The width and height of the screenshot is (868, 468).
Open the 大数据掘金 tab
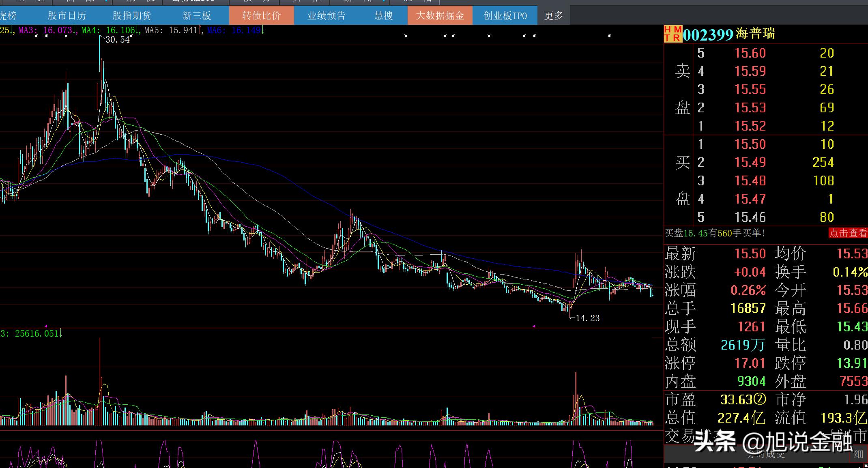440,16
